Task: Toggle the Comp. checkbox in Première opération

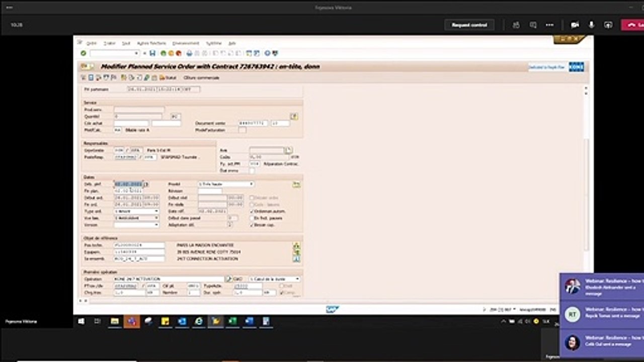Action: coord(282,292)
